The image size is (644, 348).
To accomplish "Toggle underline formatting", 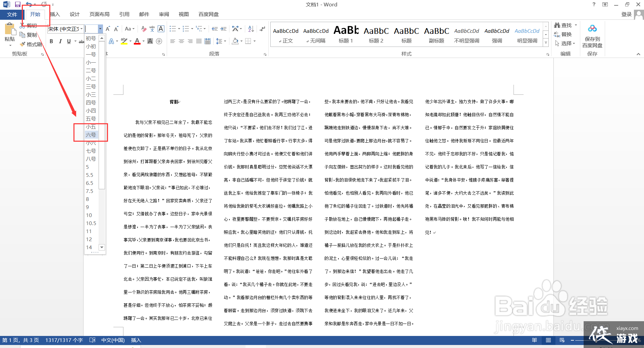I will (69, 41).
